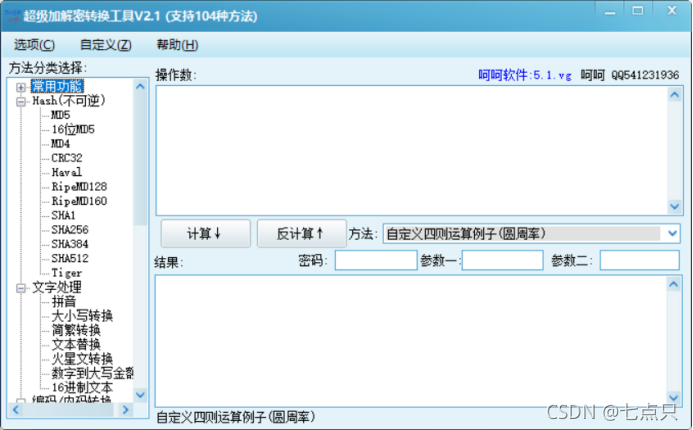This screenshot has width=693, height=430.
Task: Click the 计算↓ button
Action: 206,233
